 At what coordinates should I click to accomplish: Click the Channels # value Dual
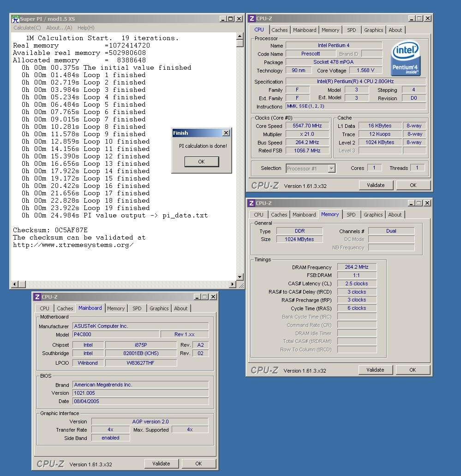point(391,231)
